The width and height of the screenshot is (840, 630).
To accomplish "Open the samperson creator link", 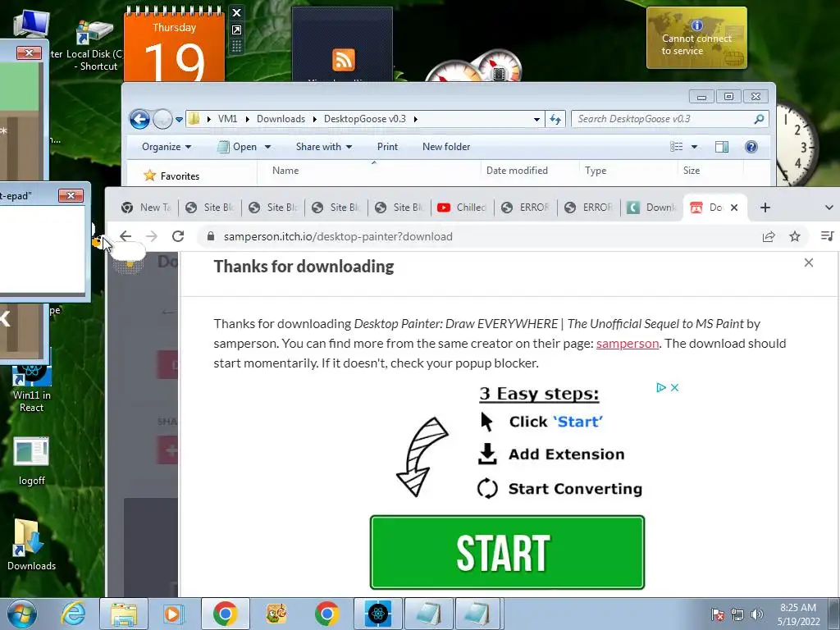I will 628,344.
